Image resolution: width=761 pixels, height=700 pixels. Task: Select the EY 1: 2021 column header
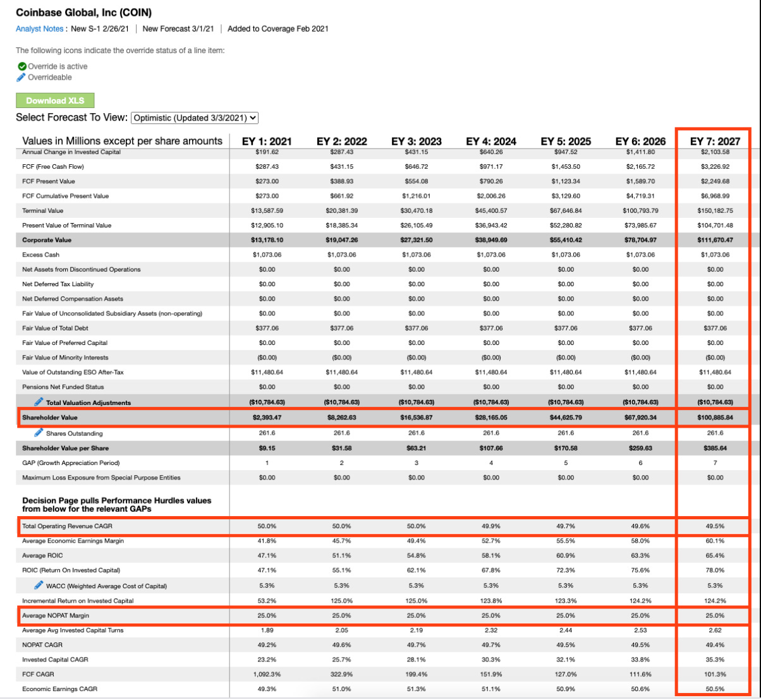click(267, 141)
